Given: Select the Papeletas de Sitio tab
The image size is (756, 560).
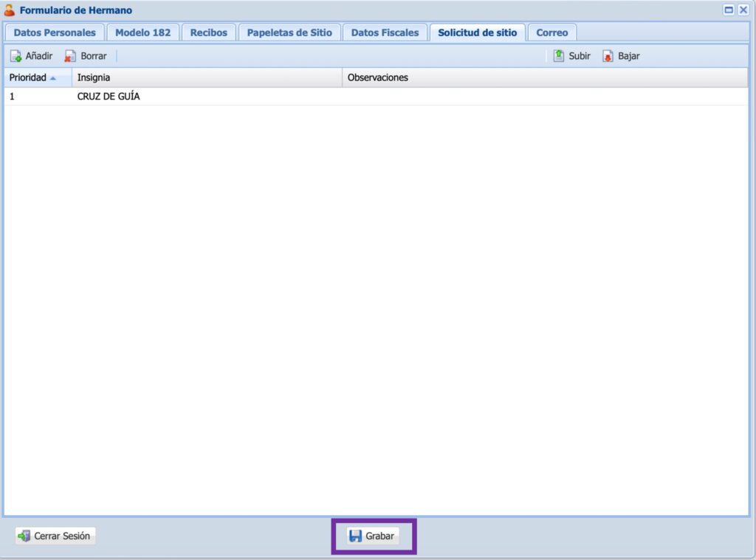Looking at the screenshot, I should (x=289, y=32).
